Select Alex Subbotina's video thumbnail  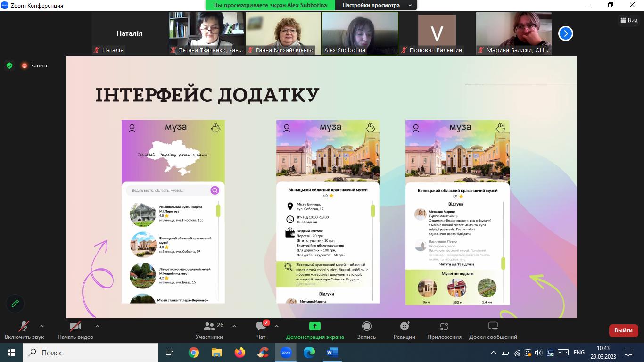pos(360,33)
